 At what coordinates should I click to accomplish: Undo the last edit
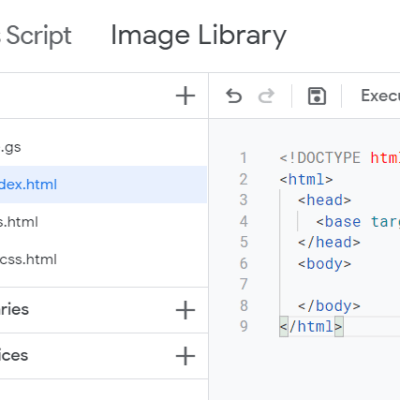point(234,96)
